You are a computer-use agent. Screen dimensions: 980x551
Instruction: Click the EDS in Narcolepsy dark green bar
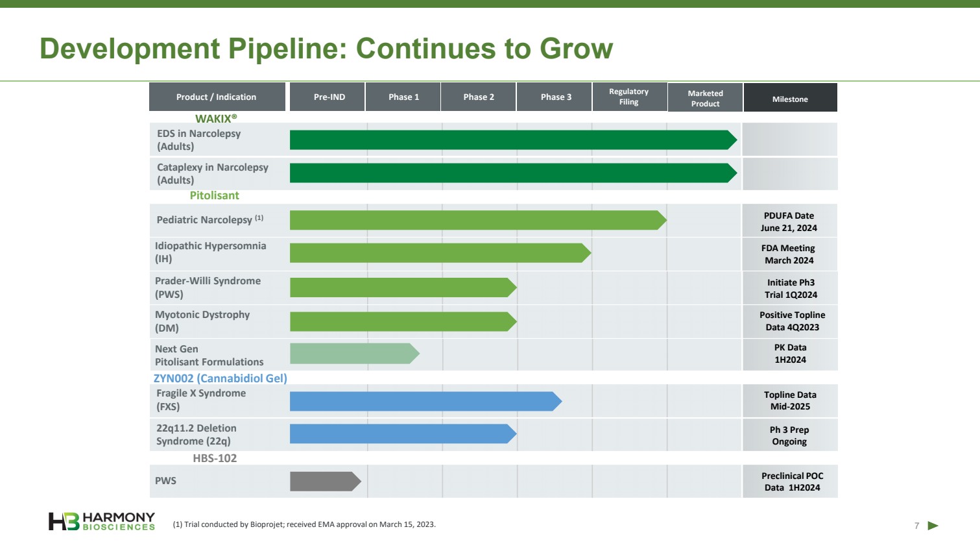(512, 140)
